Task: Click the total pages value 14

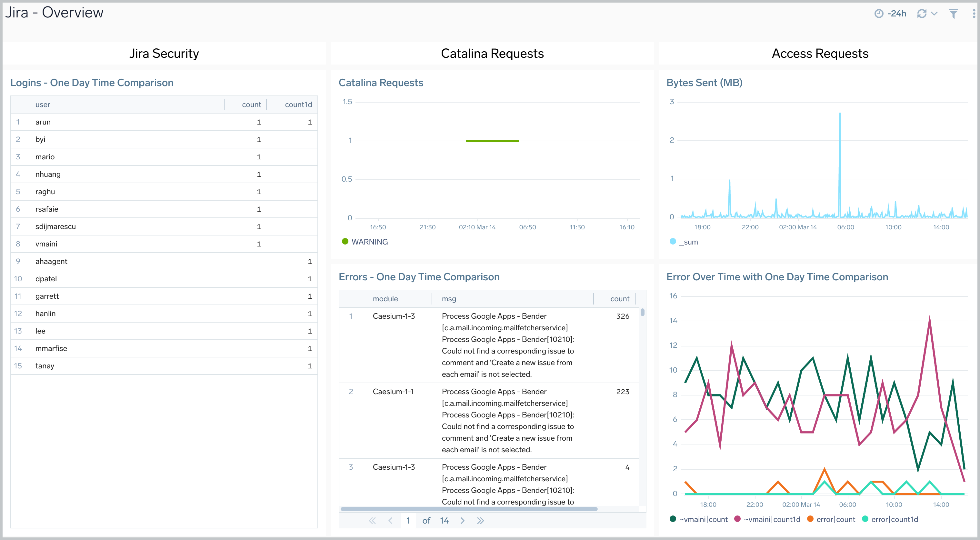Action: (x=444, y=521)
